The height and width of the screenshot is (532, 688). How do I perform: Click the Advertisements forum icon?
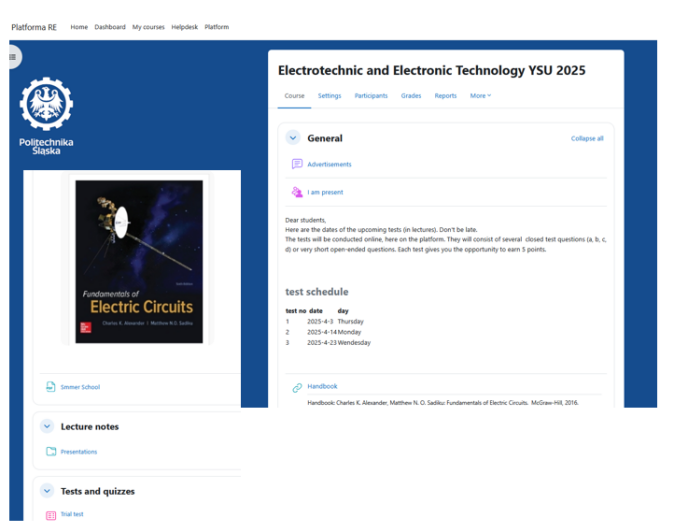[x=297, y=164]
